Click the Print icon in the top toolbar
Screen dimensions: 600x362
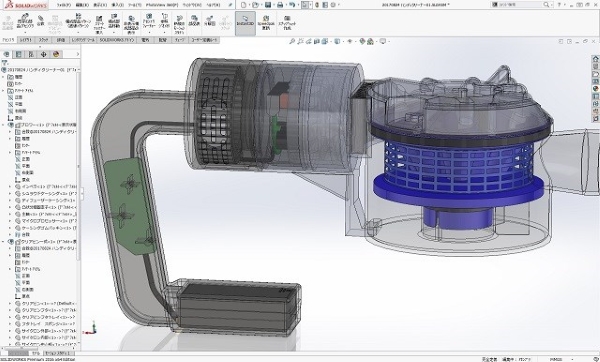tap(280, 5)
